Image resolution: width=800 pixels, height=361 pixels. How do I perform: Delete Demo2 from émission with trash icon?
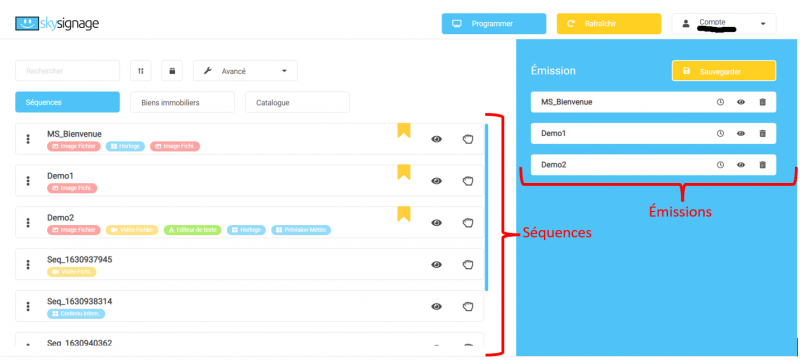(x=763, y=165)
